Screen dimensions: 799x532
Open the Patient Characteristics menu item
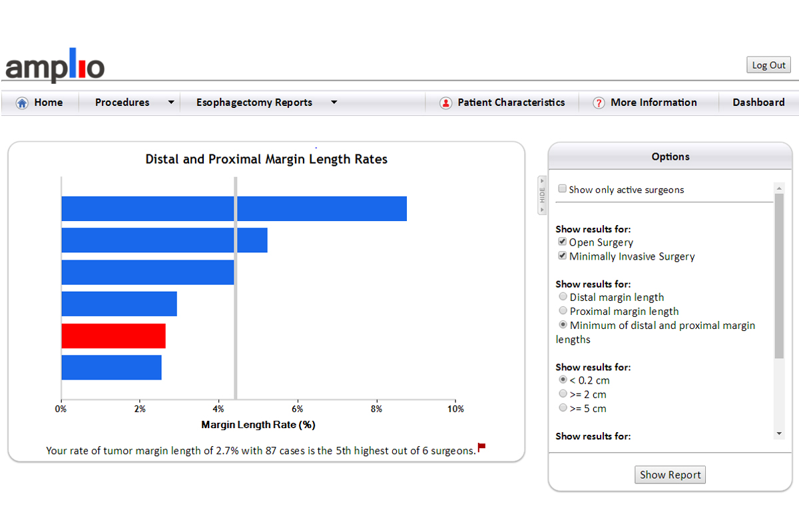(511, 103)
